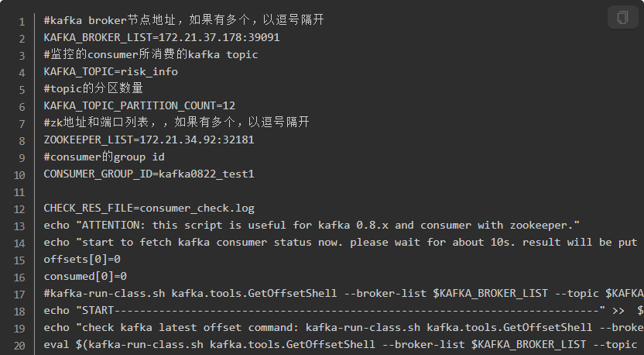This screenshot has width=644, height=355.
Task: Click the eval $(kafka-run-class.sh line
Action: 344,345
